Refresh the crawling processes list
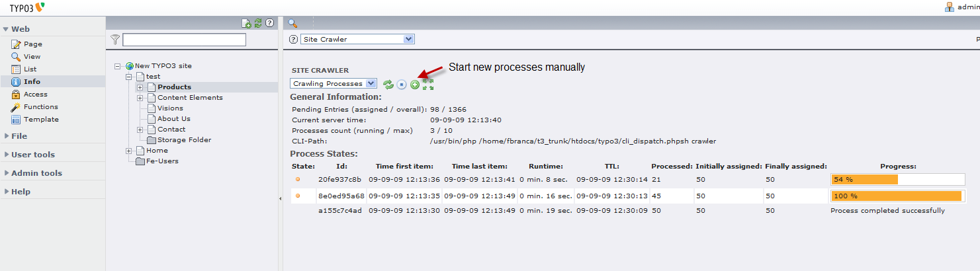Screen dimensions: 980x271 tap(388, 85)
